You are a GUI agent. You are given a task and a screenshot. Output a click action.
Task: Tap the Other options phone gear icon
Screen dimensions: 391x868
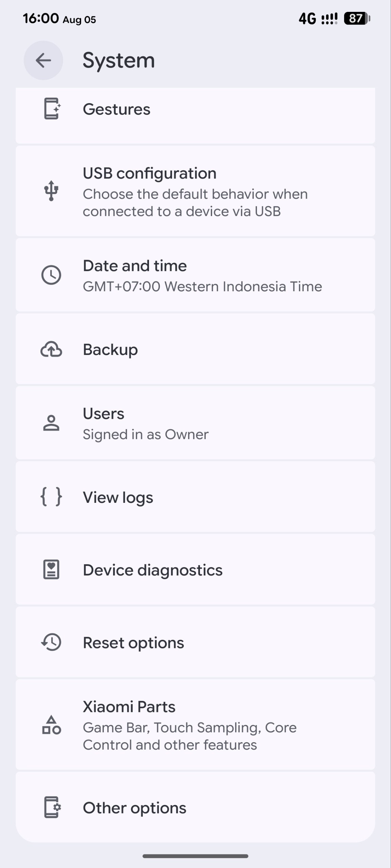tap(52, 807)
